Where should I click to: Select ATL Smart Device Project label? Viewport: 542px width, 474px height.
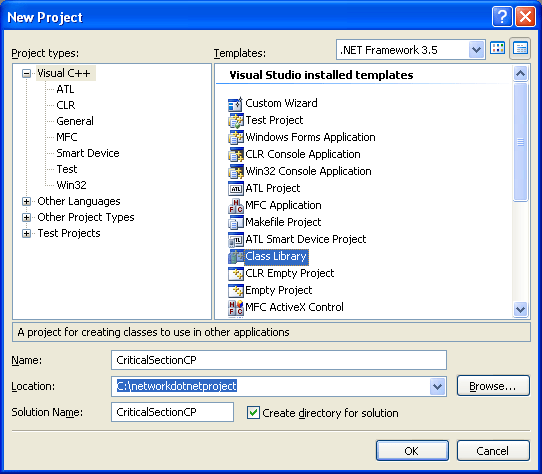coord(306,239)
